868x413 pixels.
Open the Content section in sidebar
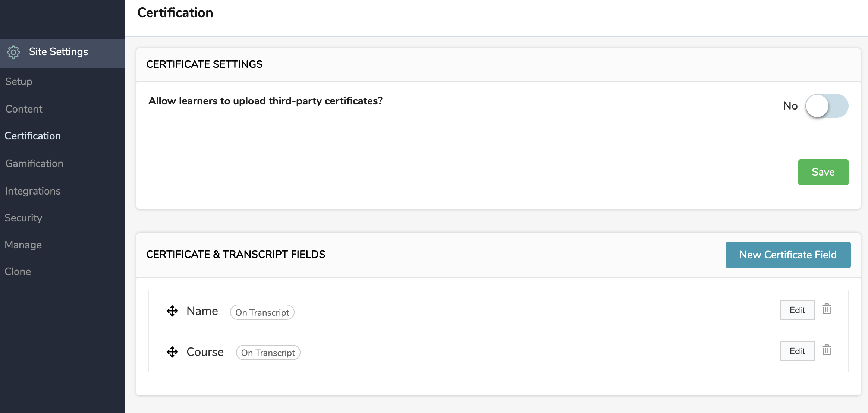pos(24,109)
